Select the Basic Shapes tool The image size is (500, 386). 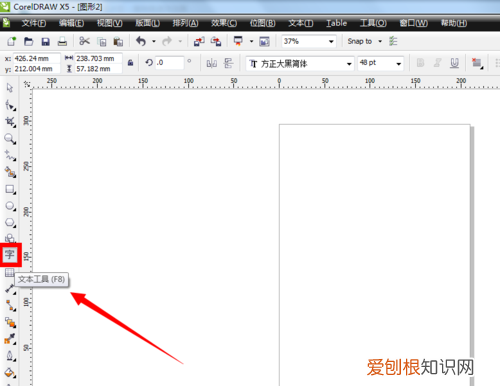click(10, 238)
